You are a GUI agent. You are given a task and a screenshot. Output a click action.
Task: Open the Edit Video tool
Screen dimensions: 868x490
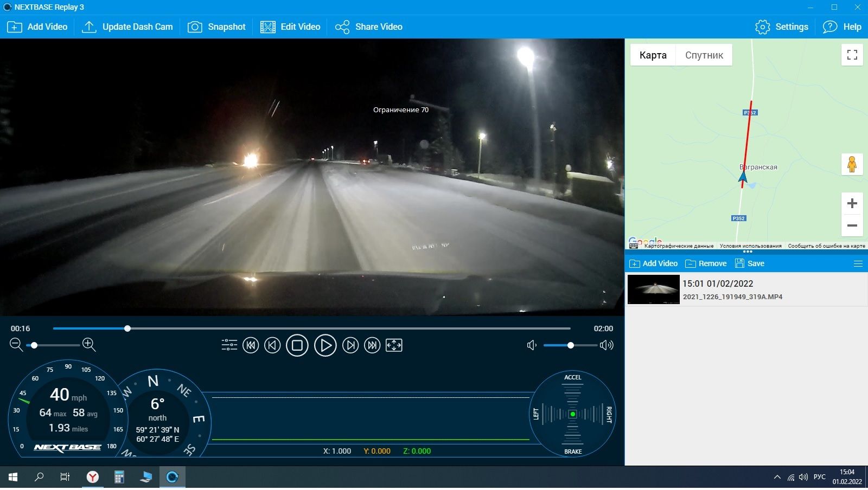(290, 27)
